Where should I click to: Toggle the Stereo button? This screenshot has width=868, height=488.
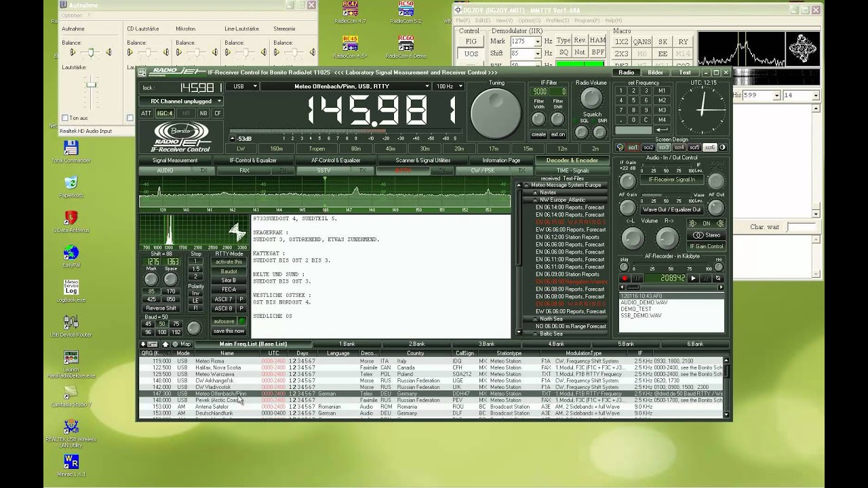(706, 235)
